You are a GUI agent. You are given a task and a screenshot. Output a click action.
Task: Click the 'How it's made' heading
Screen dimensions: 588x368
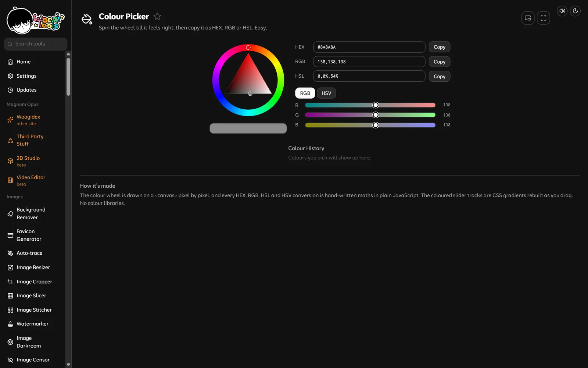point(98,186)
